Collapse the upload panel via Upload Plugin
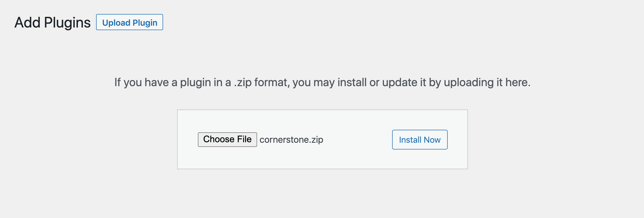644x218 pixels. 129,22
